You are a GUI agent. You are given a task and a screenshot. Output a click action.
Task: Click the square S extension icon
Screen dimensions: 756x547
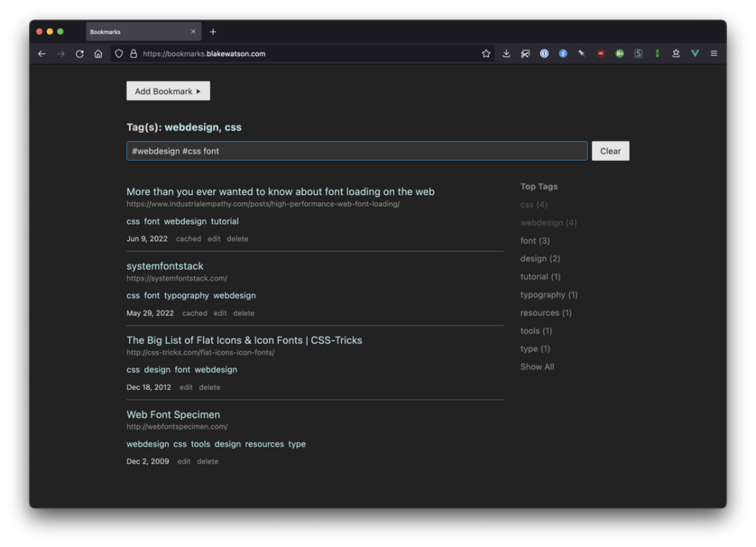[x=639, y=53]
